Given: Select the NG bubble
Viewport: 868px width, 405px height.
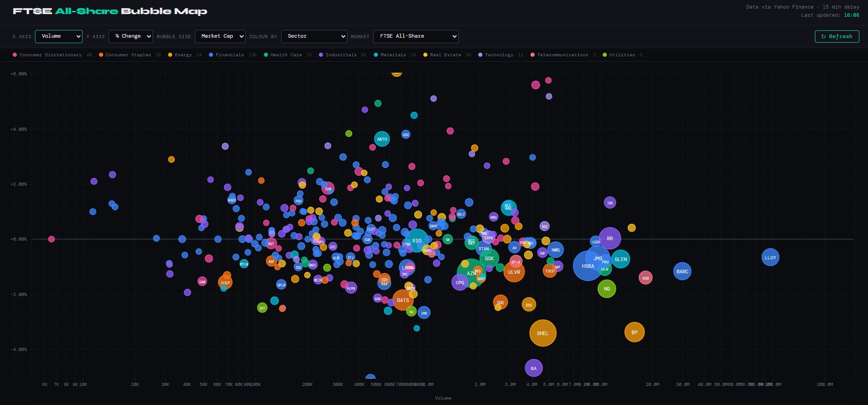Looking at the screenshot, I should pyautogui.click(x=607, y=289).
